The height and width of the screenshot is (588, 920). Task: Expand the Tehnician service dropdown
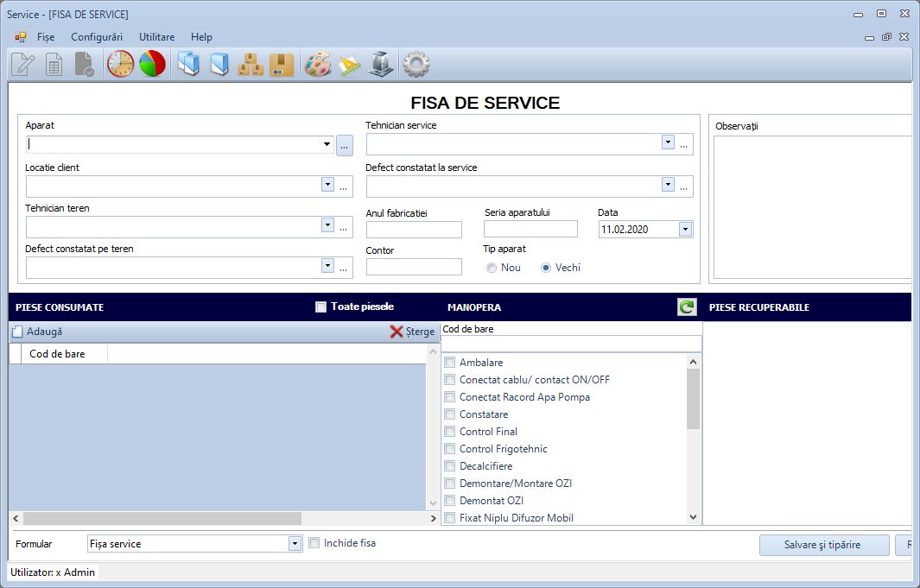tap(668, 142)
